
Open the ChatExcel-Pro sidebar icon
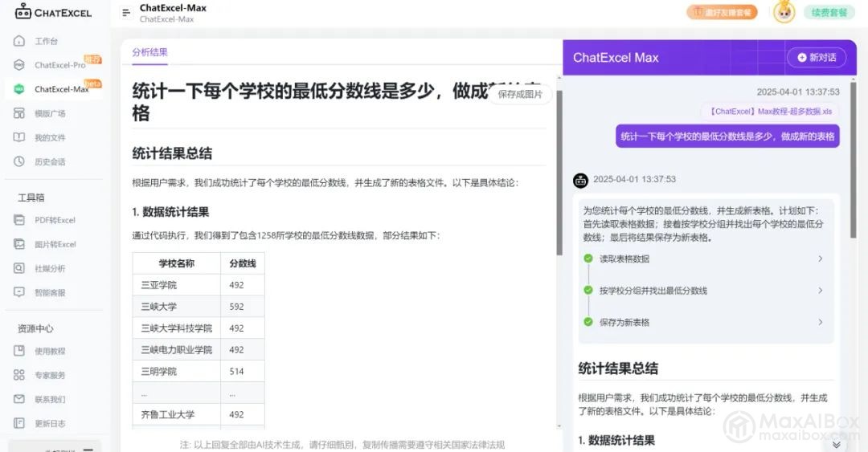[x=19, y=65]
